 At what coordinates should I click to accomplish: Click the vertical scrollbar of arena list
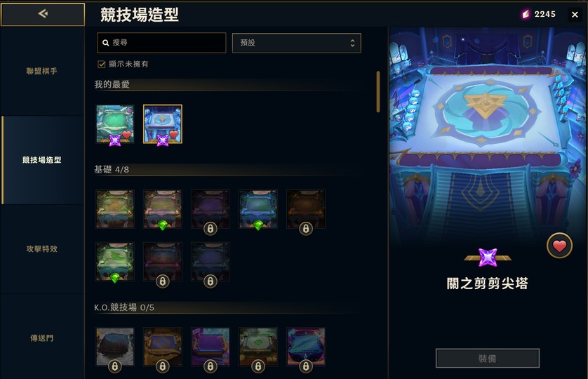pyautogui.click(x=378, y=91)
